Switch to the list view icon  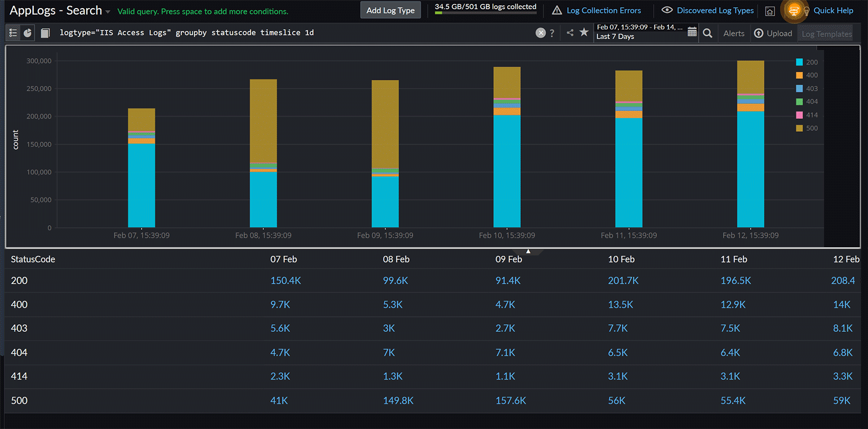[x=13, y=33]
